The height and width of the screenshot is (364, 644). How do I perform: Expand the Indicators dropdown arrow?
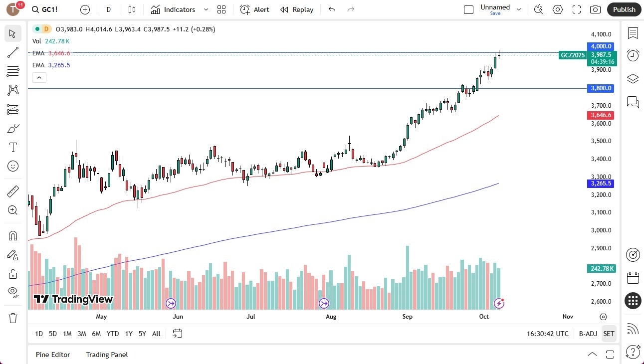point(206,9)
